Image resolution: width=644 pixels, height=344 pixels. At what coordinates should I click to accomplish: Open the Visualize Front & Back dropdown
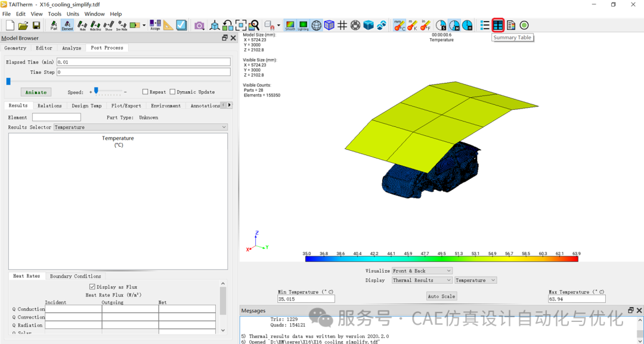[422, 271]
